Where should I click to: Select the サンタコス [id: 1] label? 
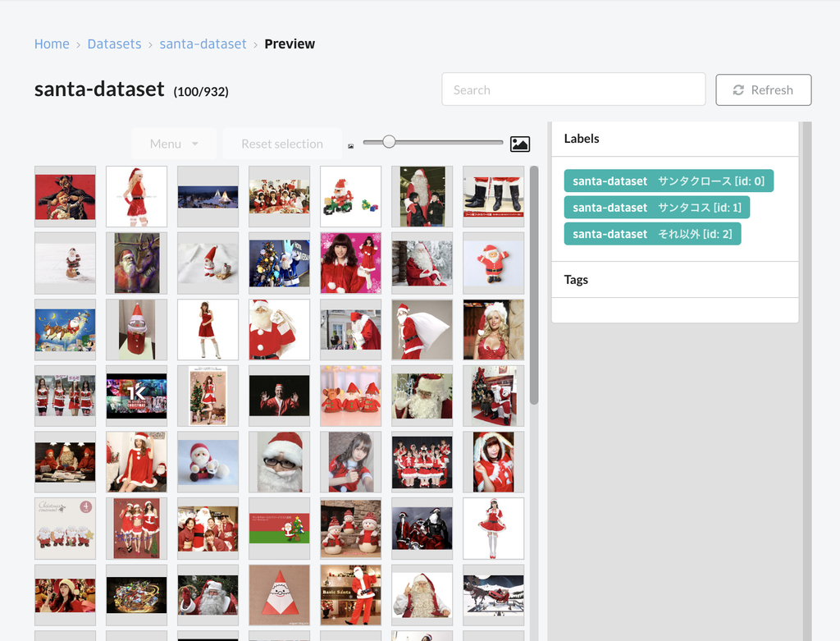click(657, 208)
